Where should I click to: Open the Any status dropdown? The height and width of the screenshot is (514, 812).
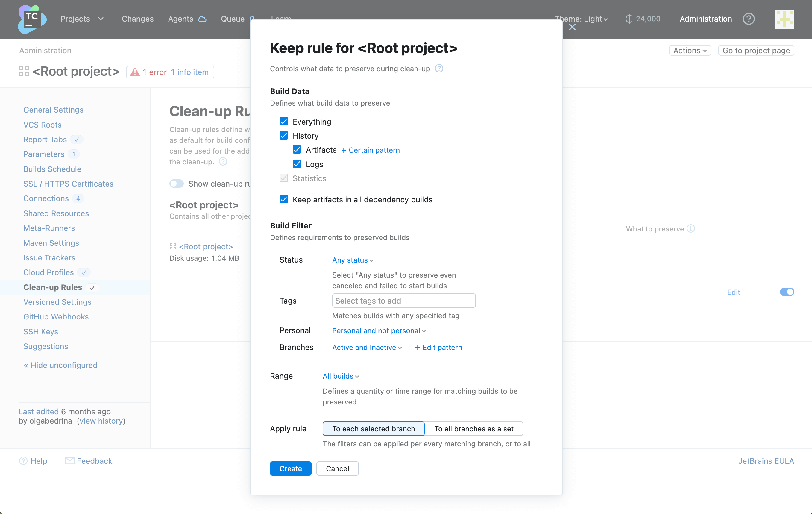point(352,260)
